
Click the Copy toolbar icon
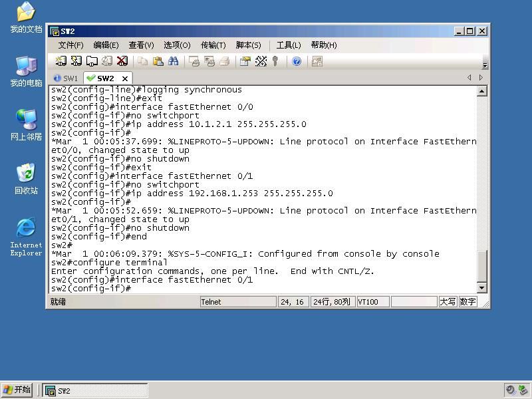142,61
